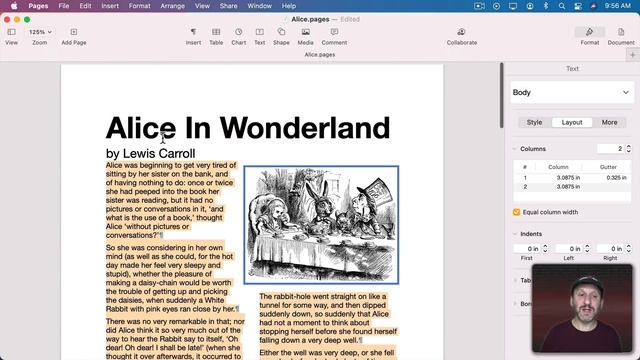Click the screen recording camera icon in menu bar
The width and height of the screenshot is (640, 360).
point(479,6)
